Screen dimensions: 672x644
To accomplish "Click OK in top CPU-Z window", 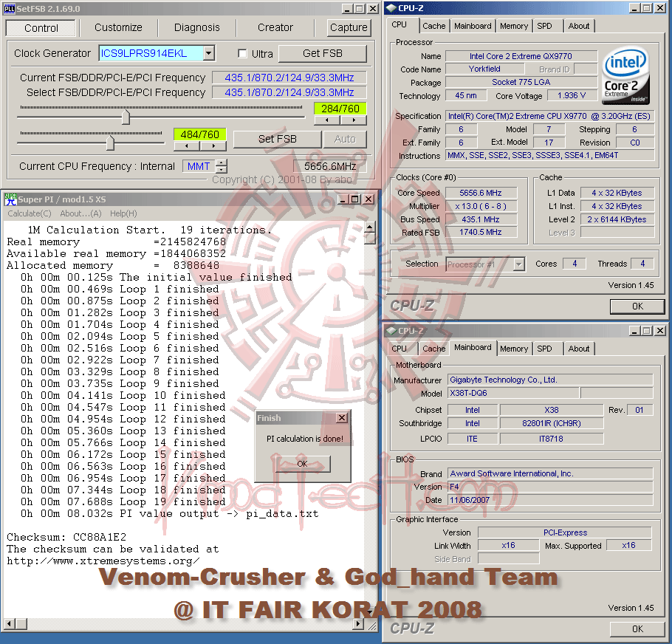I will point(637,306).
